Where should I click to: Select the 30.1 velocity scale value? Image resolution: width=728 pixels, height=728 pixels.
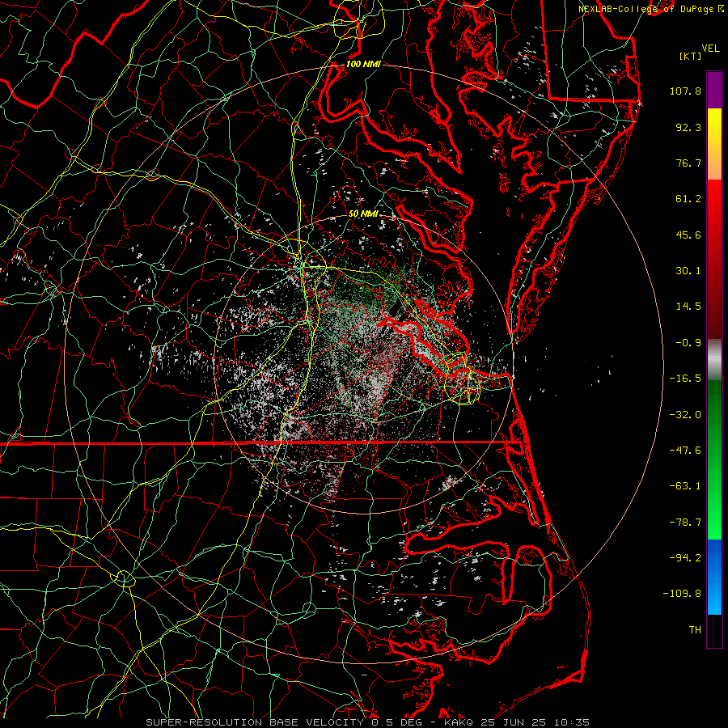pyautogui.click(x=688, y=271)
